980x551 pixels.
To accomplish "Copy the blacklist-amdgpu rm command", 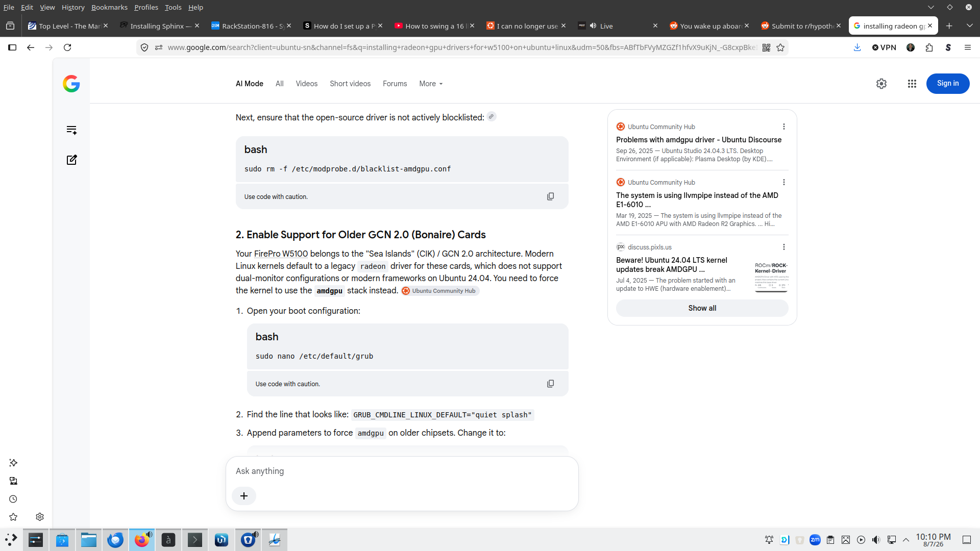I will (x=550, y=196).
